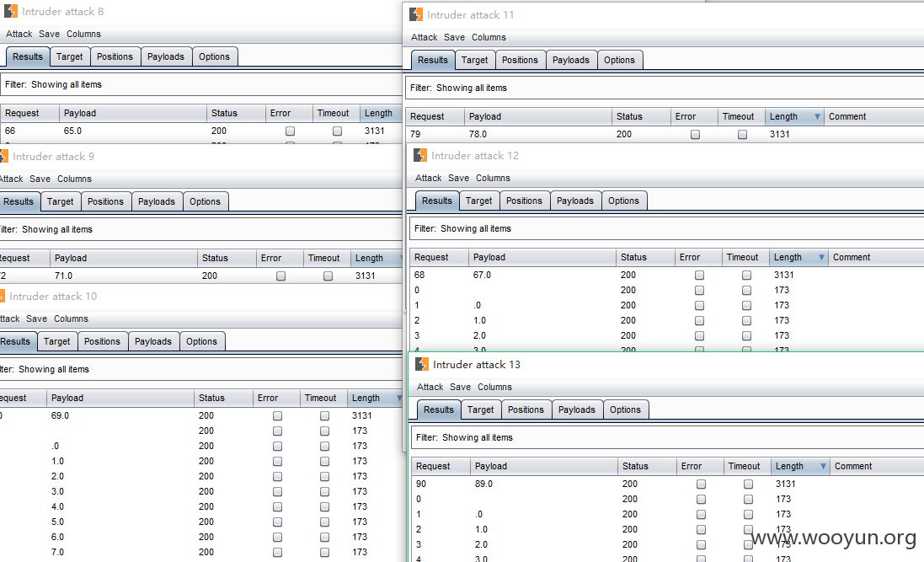Switch to Positions tab in Intruder attack 12
Screen dimensions: 924x562
[x=524, y=201]
